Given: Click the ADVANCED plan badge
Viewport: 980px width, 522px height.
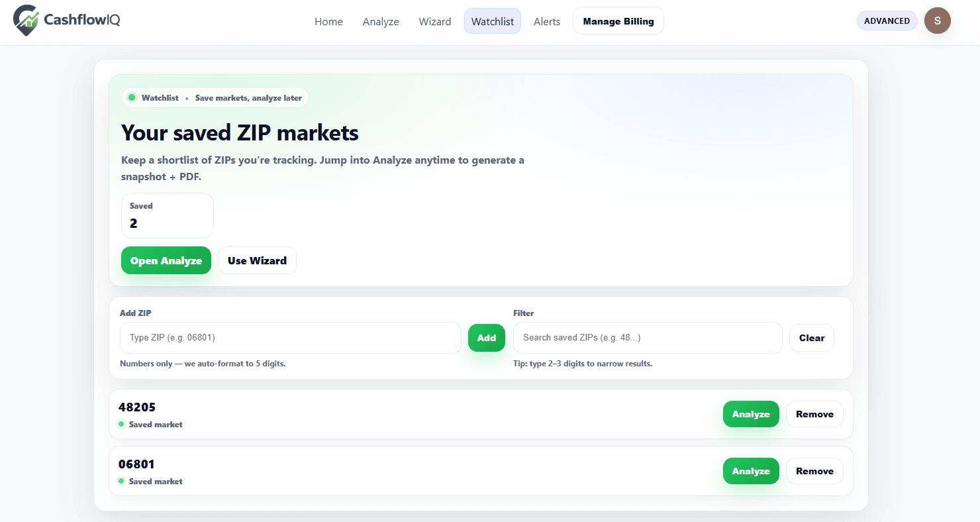Looking at the screenshot, I should 887,21.
